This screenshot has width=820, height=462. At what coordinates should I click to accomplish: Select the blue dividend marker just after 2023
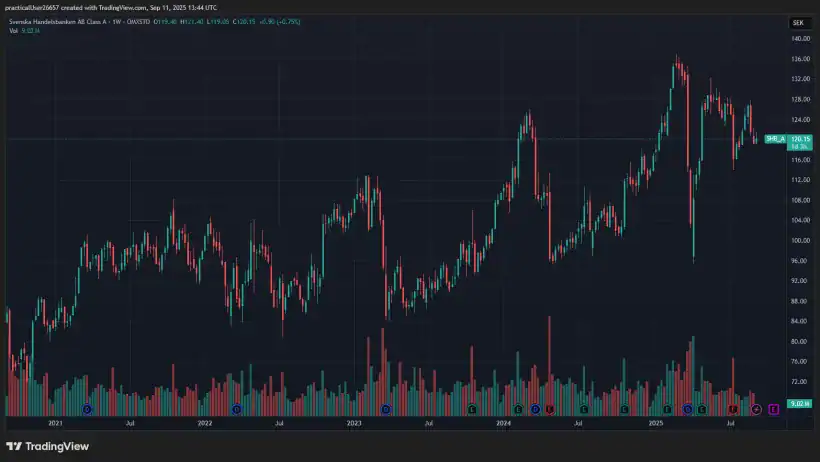pos(386,409)
